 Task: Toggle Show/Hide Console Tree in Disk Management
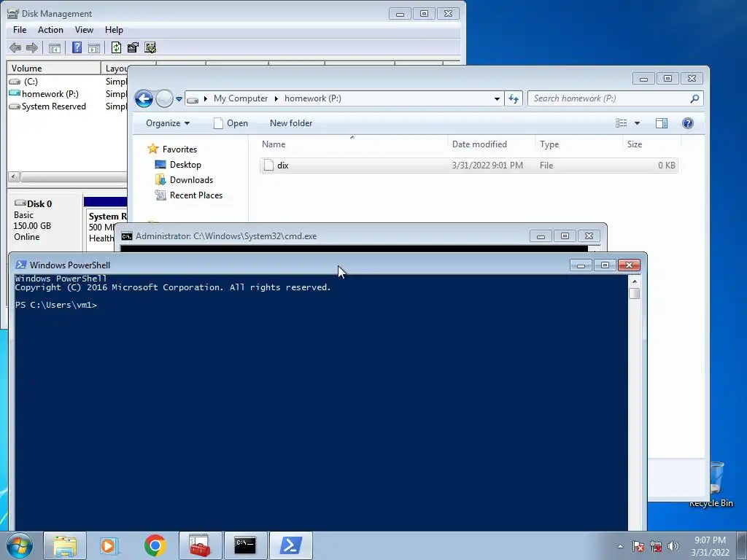[x=55, y=47]
